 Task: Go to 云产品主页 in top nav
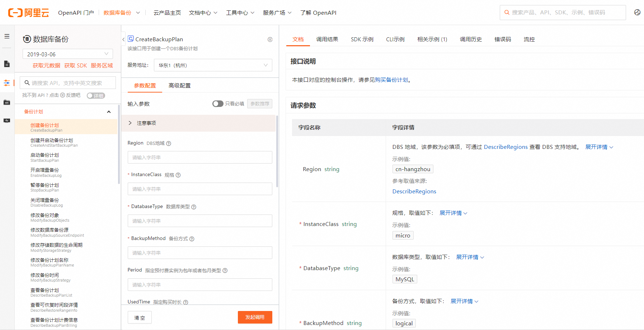click(167, 13)
